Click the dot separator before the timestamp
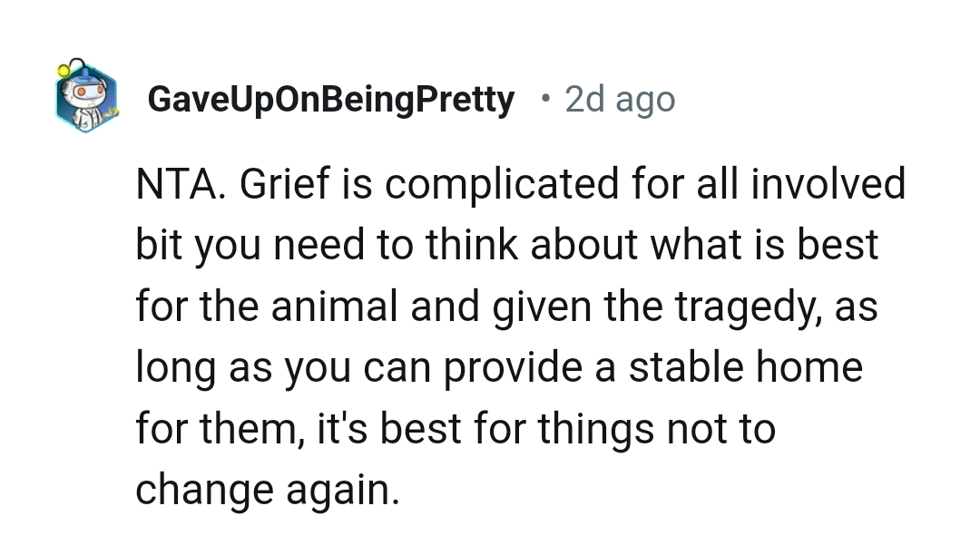 [544, 96]
